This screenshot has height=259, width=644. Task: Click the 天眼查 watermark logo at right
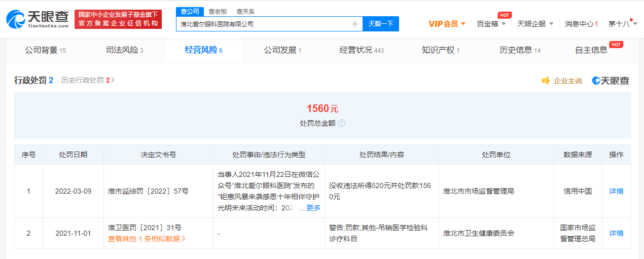pos(611,81)
